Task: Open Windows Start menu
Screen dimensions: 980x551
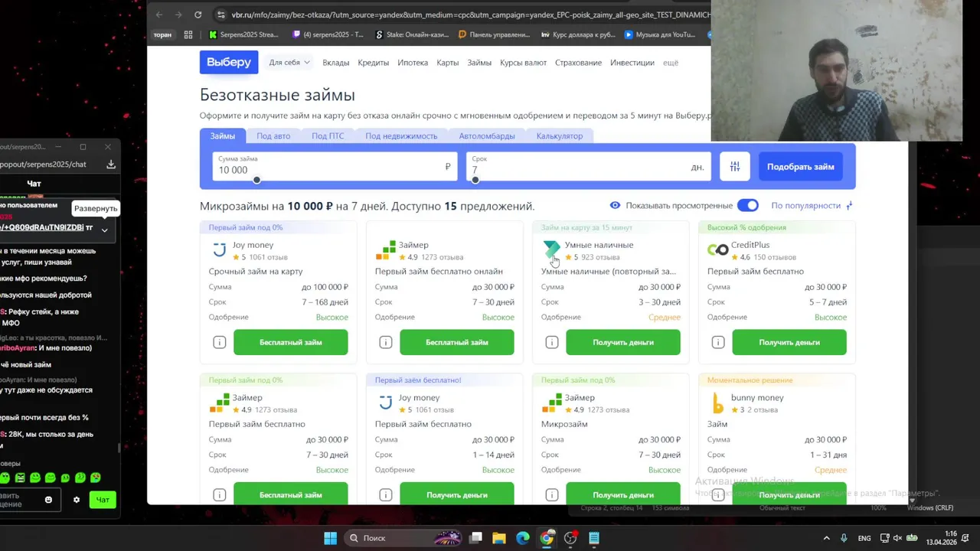Action: (330, 538)
